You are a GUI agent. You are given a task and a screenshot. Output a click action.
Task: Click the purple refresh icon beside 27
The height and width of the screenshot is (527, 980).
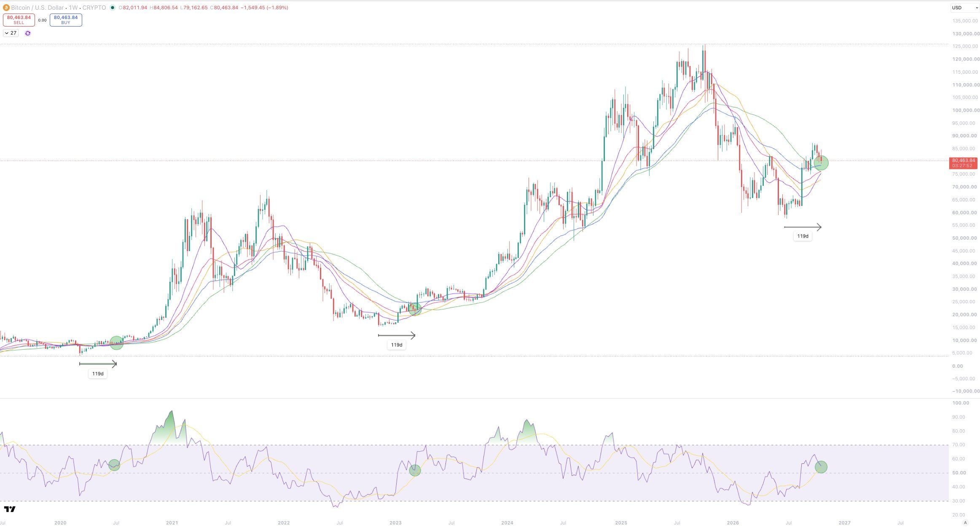point(28,33)
